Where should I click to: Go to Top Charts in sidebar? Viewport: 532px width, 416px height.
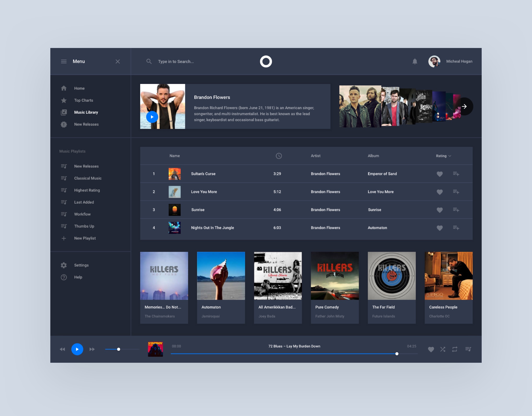[84, 100]
